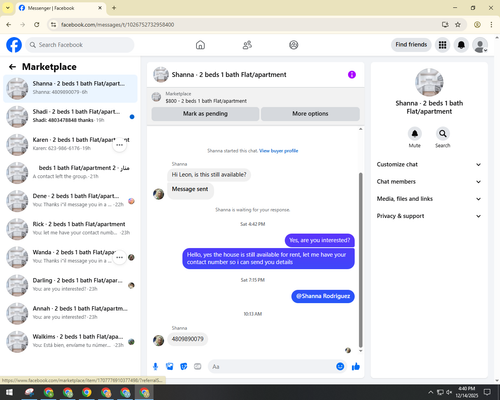Open the Arabic-named group conversation
The height and width of the screenshot is (400, 500).
pos(70,173)
